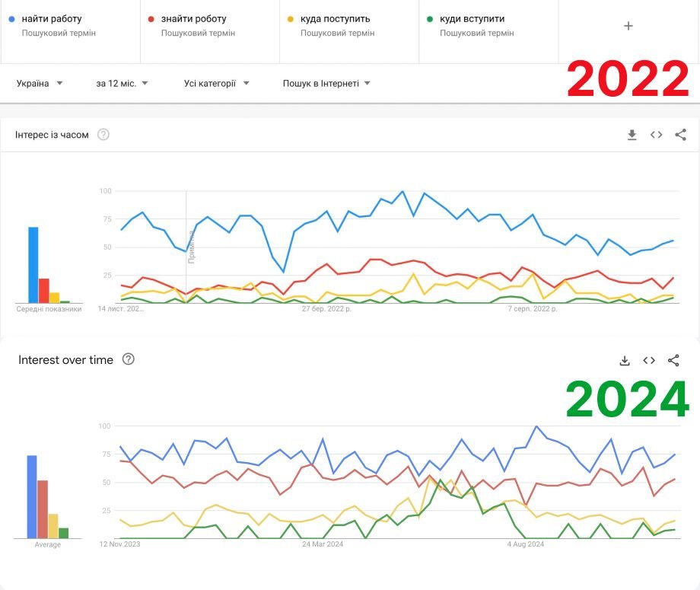Open the за 12 міс. time range dropdown
The width and height of the screenshot is (700, 590).
pyautogui.click(x=122, y=83)
